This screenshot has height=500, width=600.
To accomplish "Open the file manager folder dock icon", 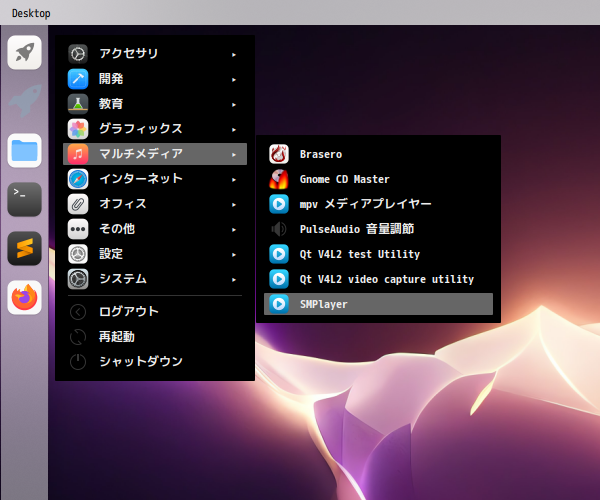I will pyautogui.click(x=24, y=151).
